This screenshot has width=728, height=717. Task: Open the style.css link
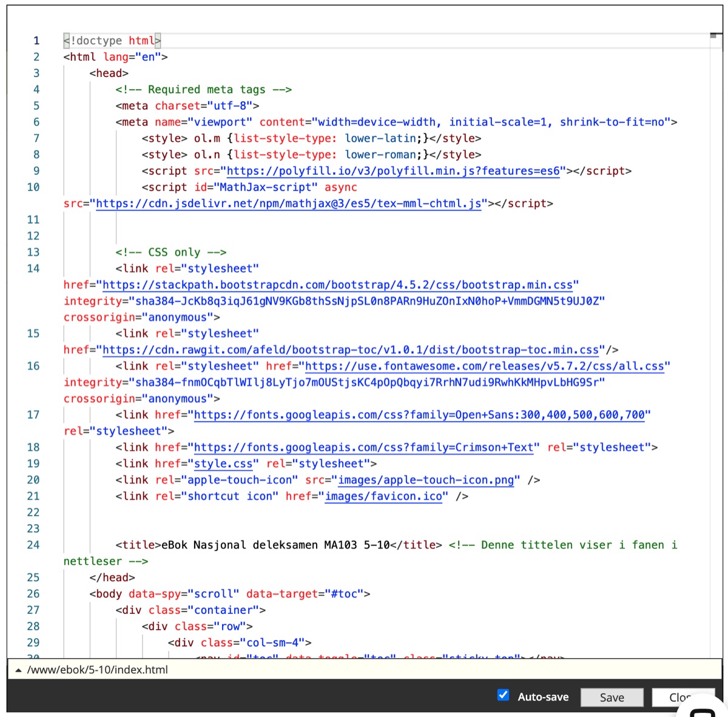click(x=223, y=464)
